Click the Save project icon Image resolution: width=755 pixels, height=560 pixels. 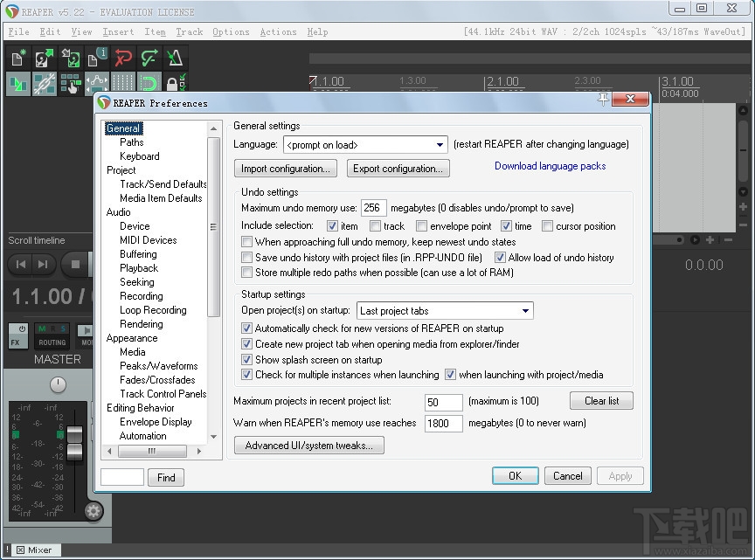pos(70,59)
